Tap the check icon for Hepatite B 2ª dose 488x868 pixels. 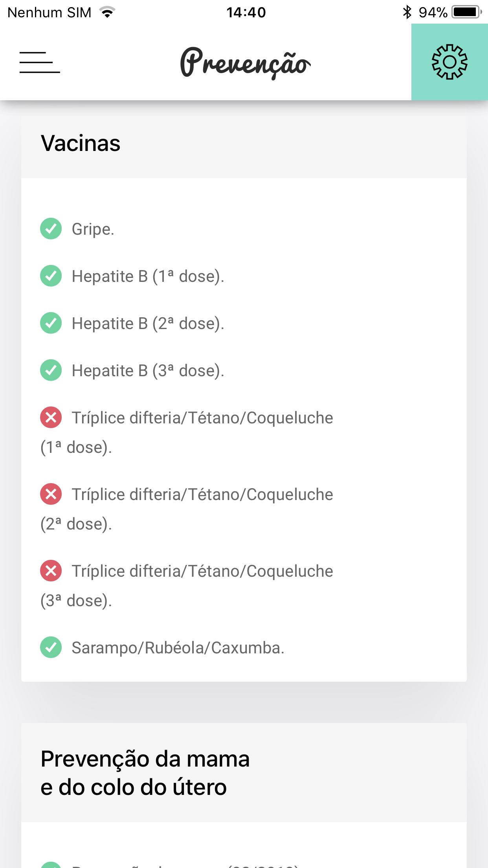tap(51, 323)
